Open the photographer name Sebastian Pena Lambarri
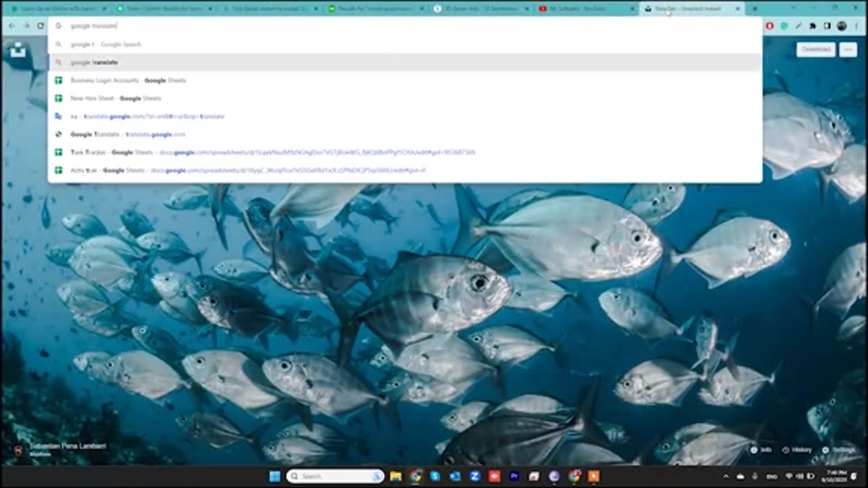Image resolution: width=868 pixels, height=488 pixels. (x=67, y=446)
